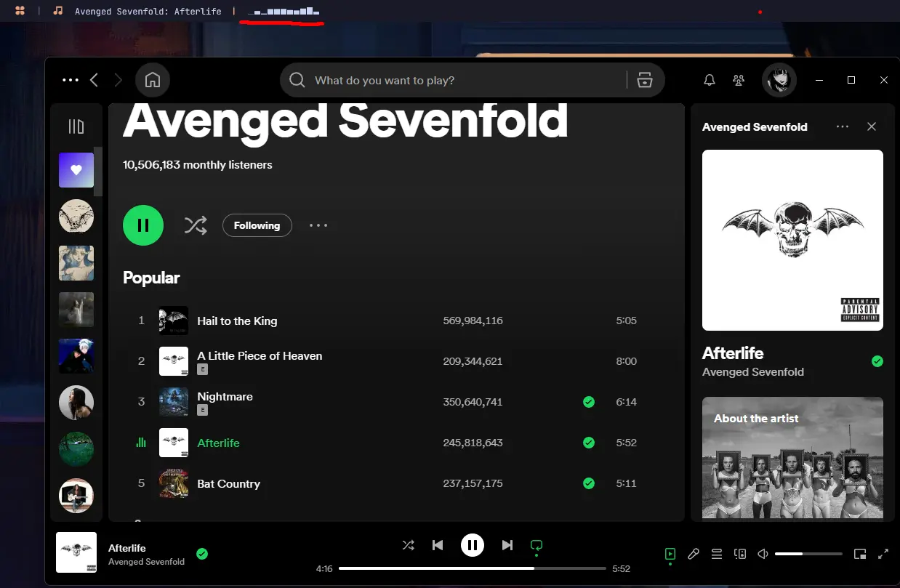The image size is (900, 588).
Task: Skip to previous track
Action: tap(438, 545)
